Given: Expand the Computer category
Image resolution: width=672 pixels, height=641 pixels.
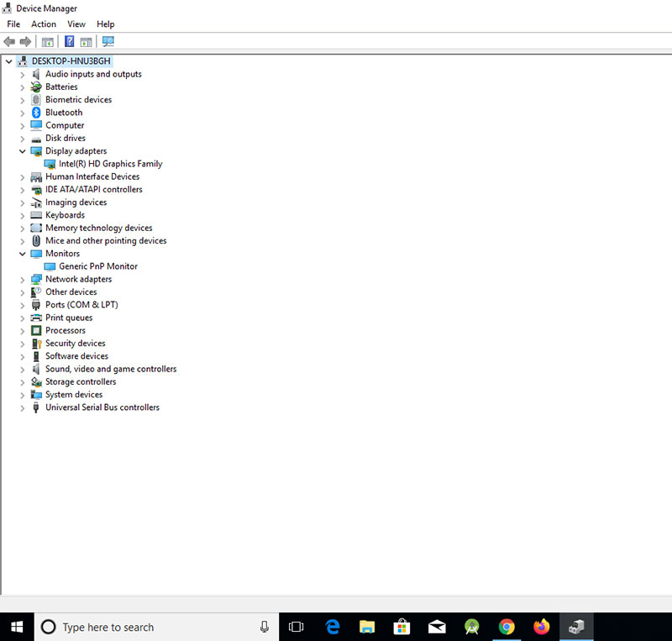Looking at the screenshot, I should 23,126.
